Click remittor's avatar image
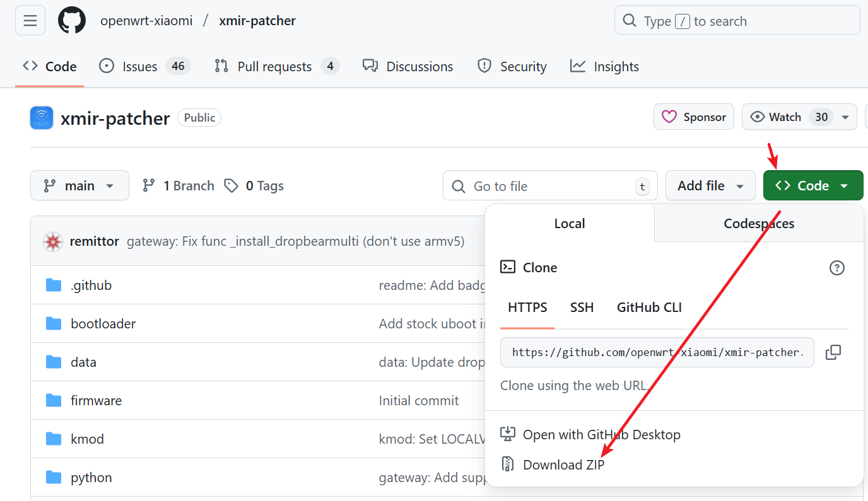868x501 pixels. tap(53, 241)
